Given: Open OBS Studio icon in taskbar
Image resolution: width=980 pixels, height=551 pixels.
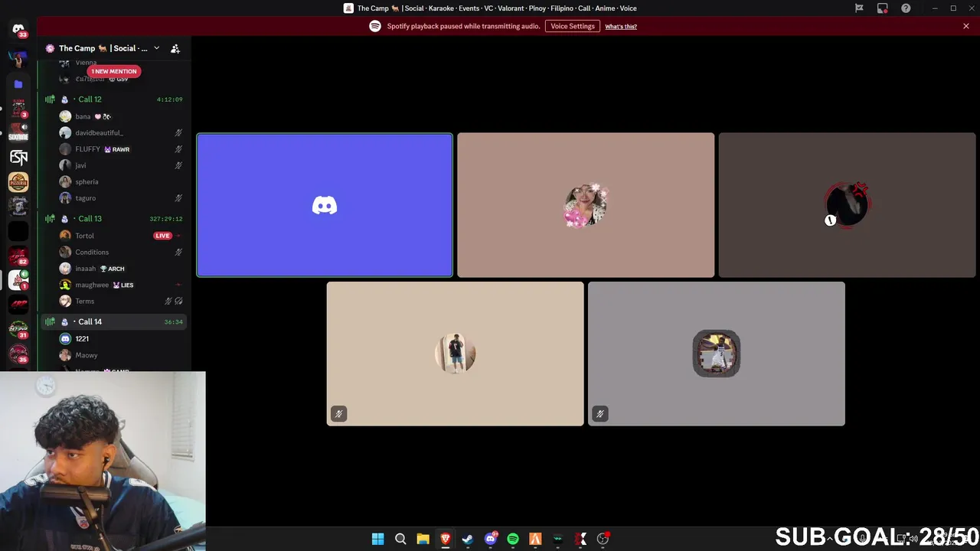Looking at the screenshot, I should click(603, 539).
